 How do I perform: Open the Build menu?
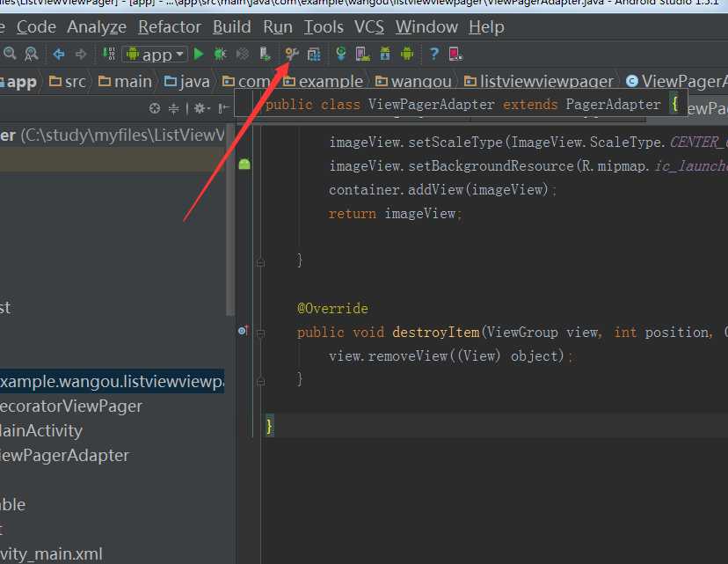[x=232, y=27]
